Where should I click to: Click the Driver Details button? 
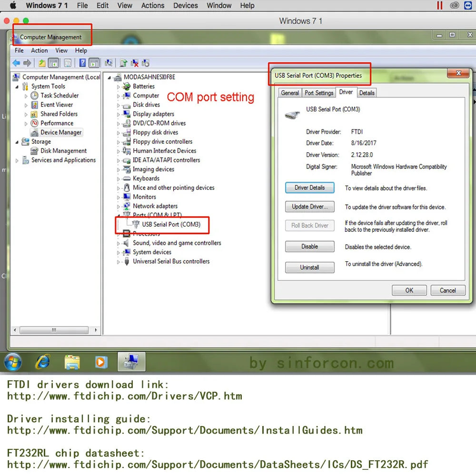(309, 188)
